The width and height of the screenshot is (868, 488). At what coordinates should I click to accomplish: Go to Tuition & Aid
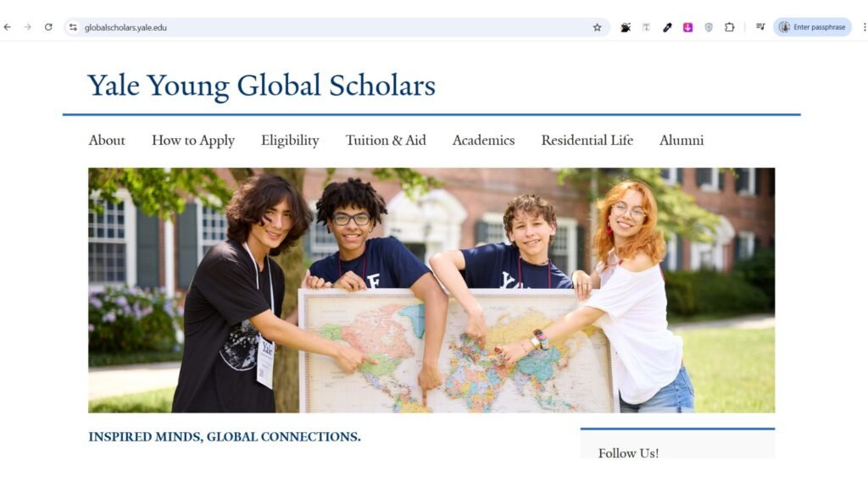[386, 141]
